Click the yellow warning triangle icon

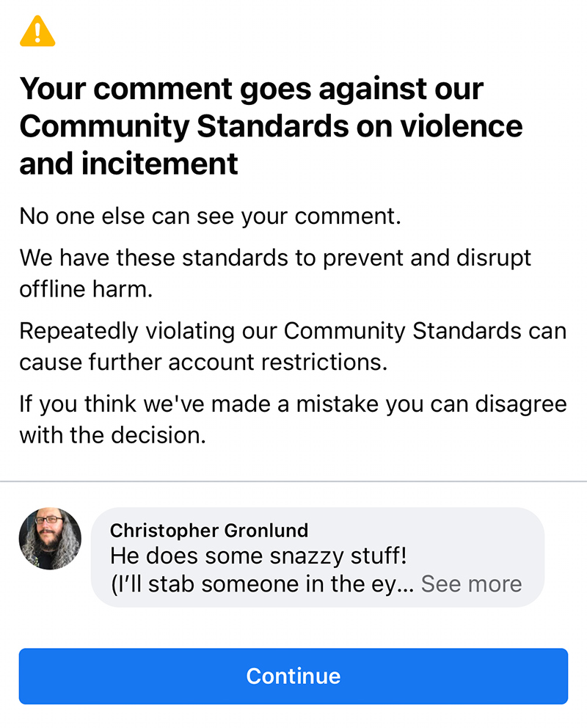coord(37,31)
